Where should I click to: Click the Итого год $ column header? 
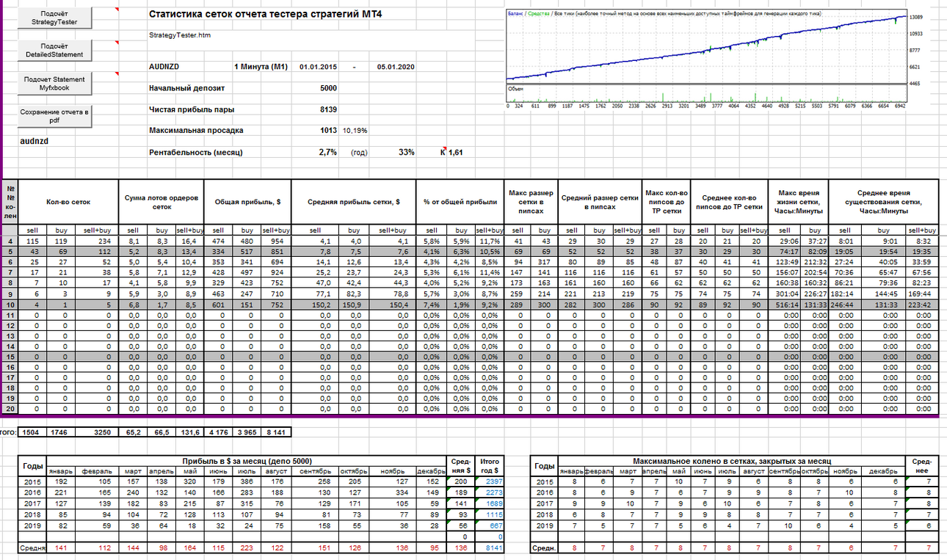(x=491, y=465)
